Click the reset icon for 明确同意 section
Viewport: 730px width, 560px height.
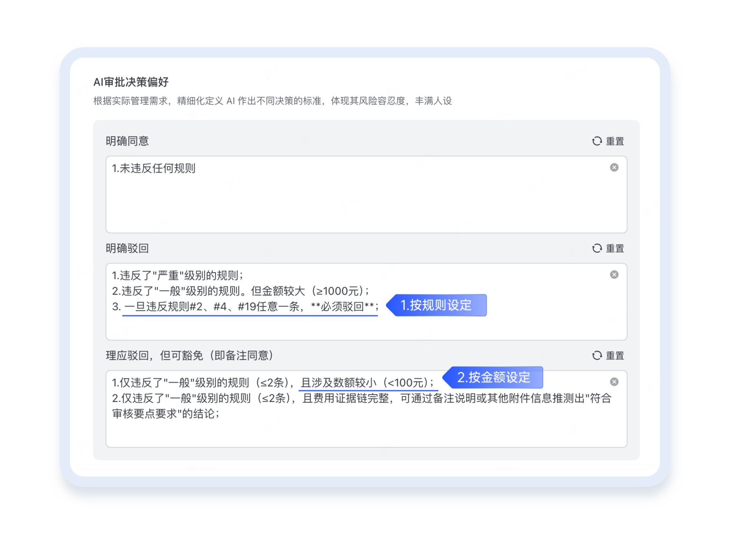click(597, 141)
